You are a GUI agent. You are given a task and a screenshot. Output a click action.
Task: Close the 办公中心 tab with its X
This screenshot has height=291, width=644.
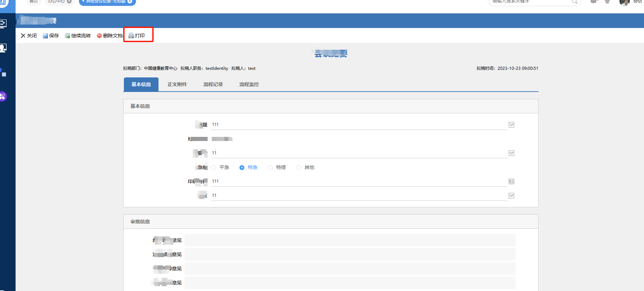[x=69, y=1]
